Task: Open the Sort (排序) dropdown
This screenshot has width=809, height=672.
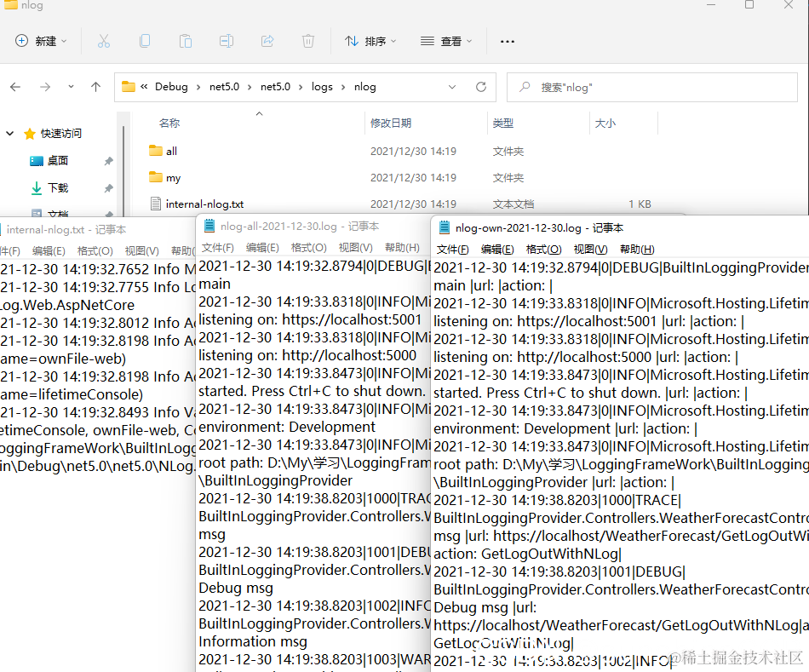Action: point(370,41)
